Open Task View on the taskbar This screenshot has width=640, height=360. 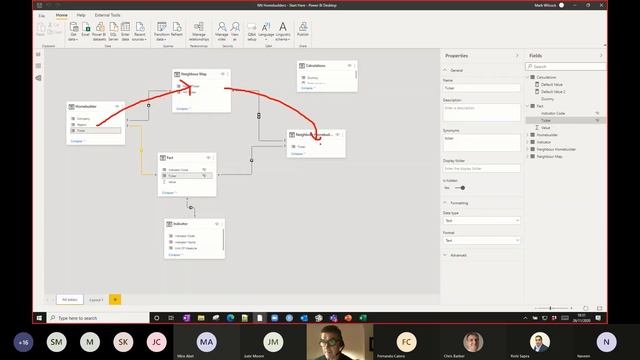point(171,318)
